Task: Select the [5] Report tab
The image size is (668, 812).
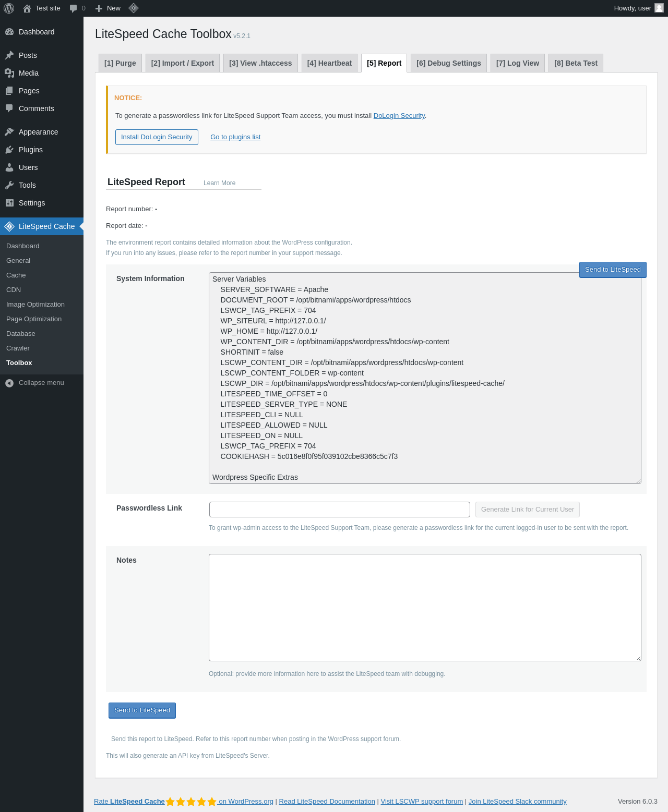Action: 384,63
